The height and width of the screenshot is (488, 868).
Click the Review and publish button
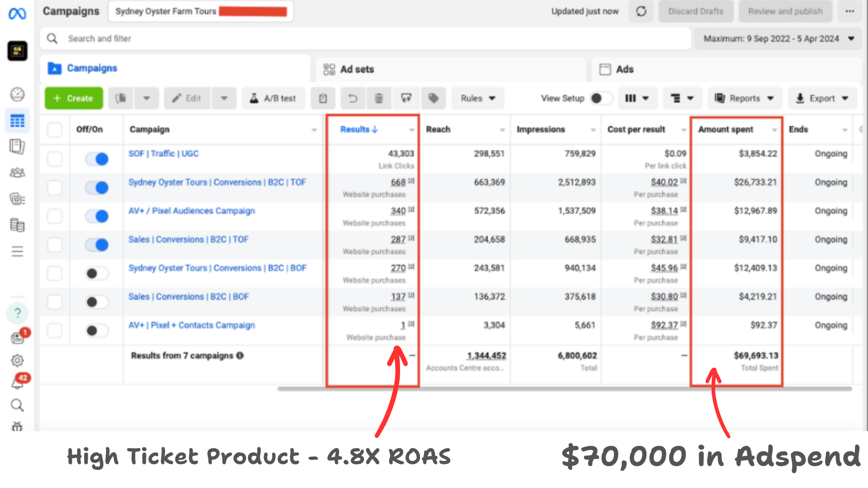click(x=785, y=11)
